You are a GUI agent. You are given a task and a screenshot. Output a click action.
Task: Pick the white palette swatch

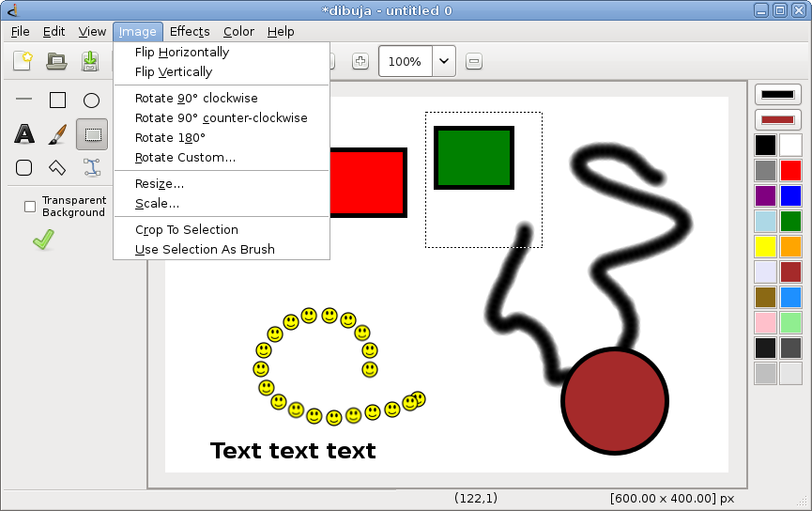pyautogui.click(x=790, y=145)
